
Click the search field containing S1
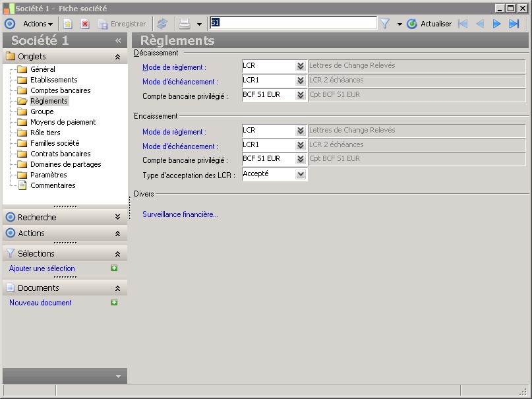(293, 23)
